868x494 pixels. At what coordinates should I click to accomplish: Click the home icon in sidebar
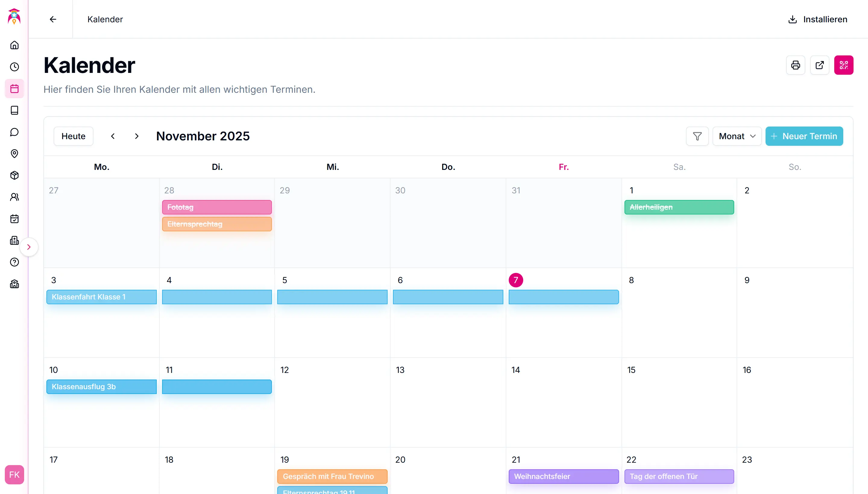coord(14,45)
